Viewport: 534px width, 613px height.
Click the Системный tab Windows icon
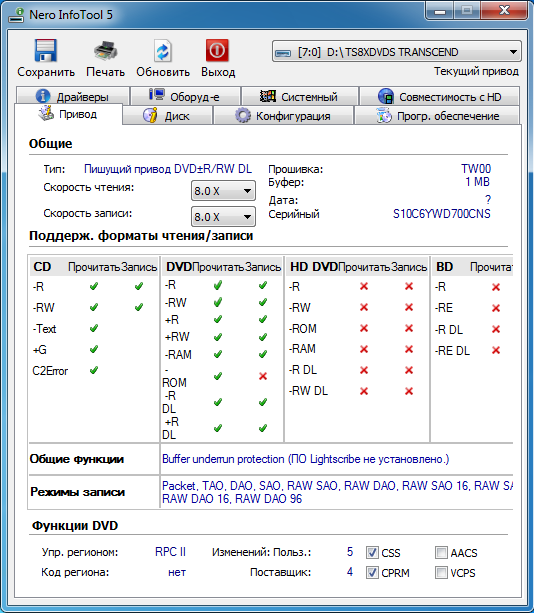pos(268,96)
